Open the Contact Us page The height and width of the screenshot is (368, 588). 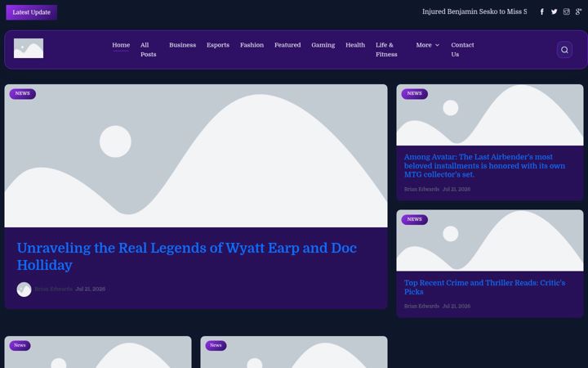click(x=462, y=50)
